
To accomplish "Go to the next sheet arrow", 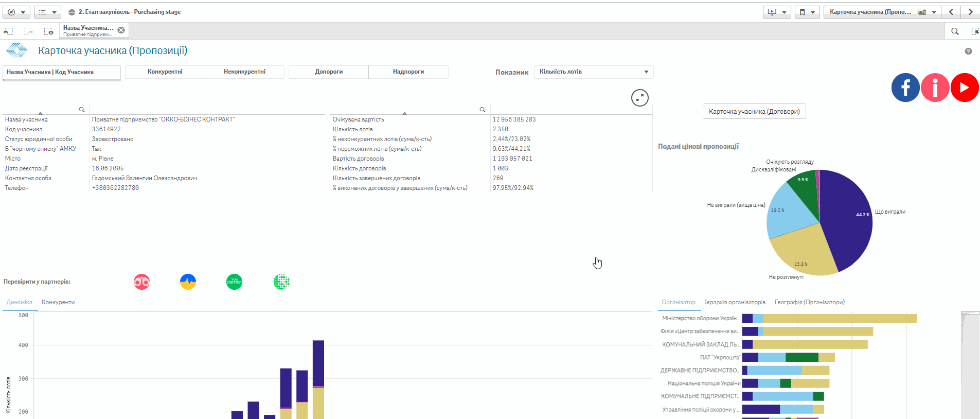I will pyautogui.click(x=970, y=12).
